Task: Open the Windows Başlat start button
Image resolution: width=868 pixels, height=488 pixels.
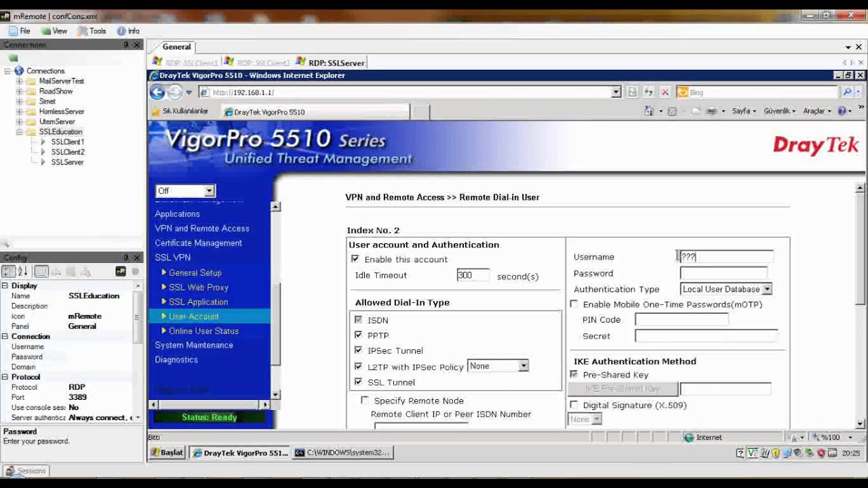Action: tap(167, 453)
